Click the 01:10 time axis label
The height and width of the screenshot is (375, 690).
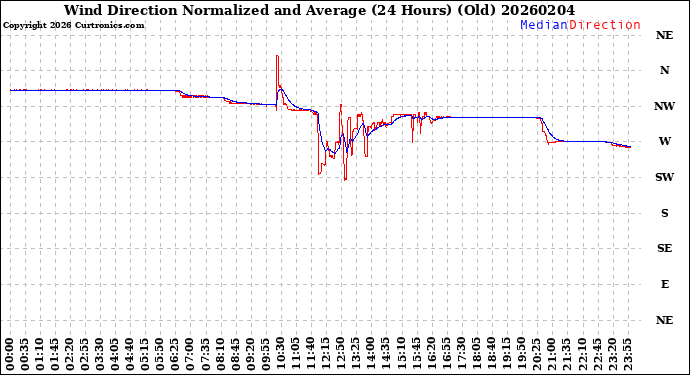(40, 354)
